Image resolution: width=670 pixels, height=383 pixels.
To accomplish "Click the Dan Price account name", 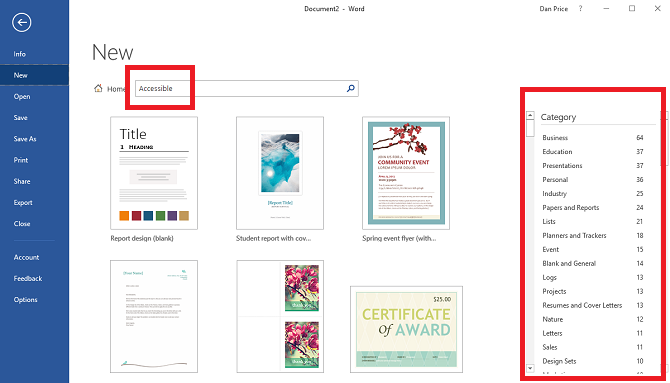I will click(553, 9).
